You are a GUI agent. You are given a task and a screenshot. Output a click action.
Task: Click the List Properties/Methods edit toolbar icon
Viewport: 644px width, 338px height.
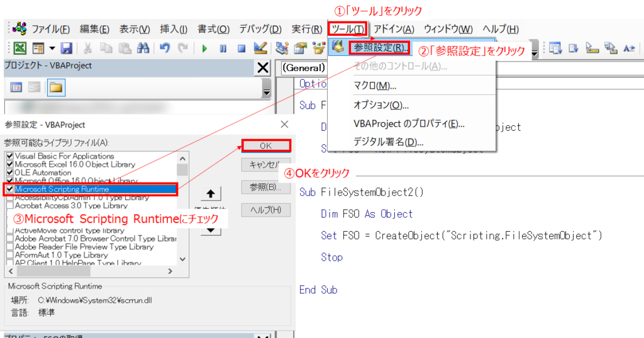point(555,48)
